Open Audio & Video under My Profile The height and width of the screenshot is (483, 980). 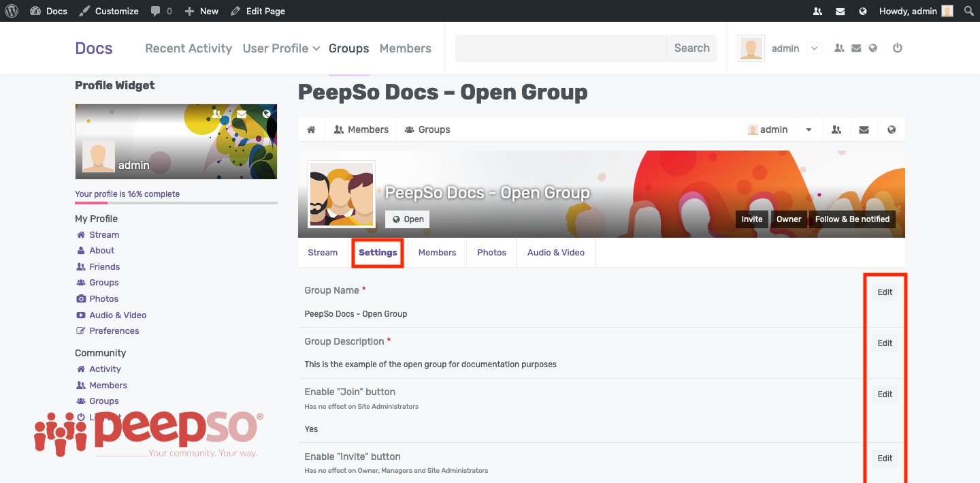[112, 315]
